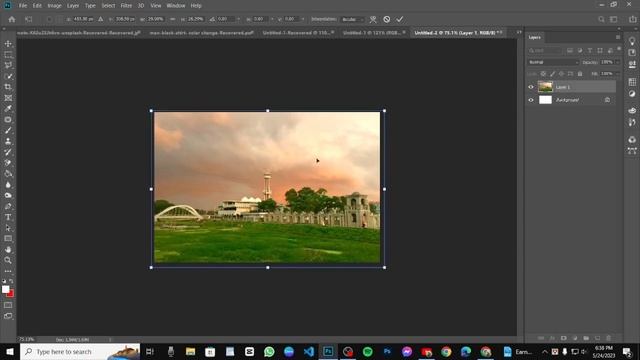The image size is (640, 360).
Task: Open the Filter menu
Action: click(126, 6)
